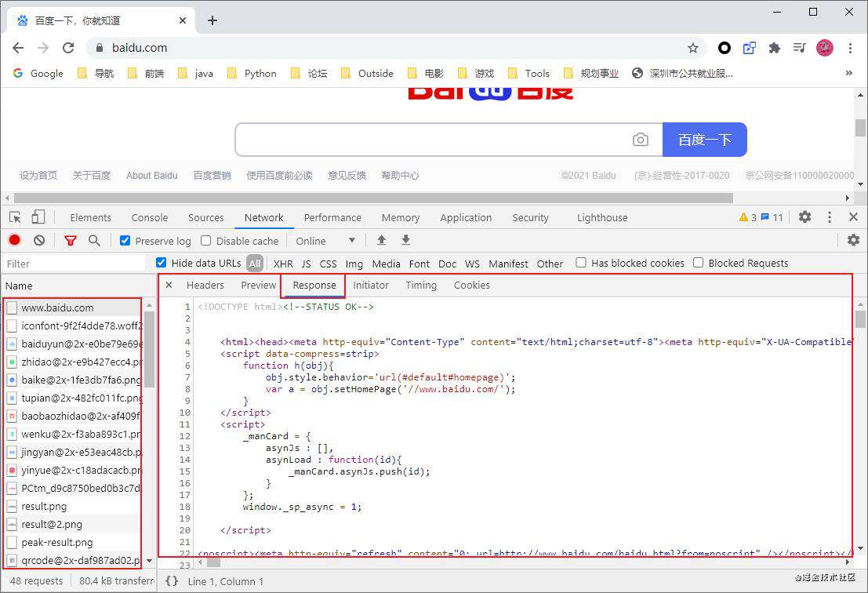
Task: Toggle Hide data URLs checkbox
Action: tap(161, 263)
